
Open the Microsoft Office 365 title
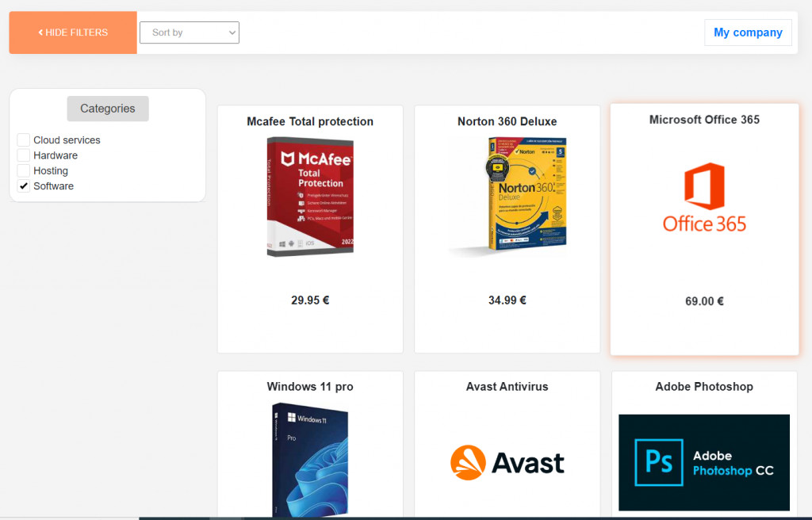click(x=704, y=120)
